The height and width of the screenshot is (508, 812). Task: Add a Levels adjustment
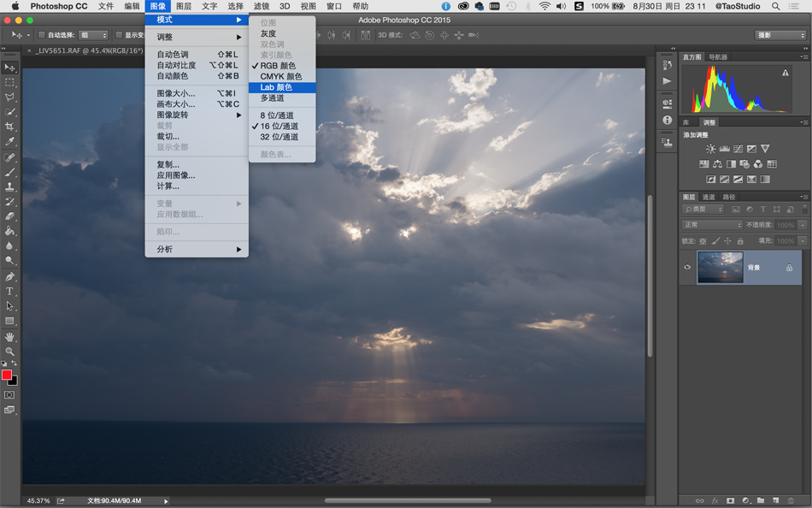(725, 149)
